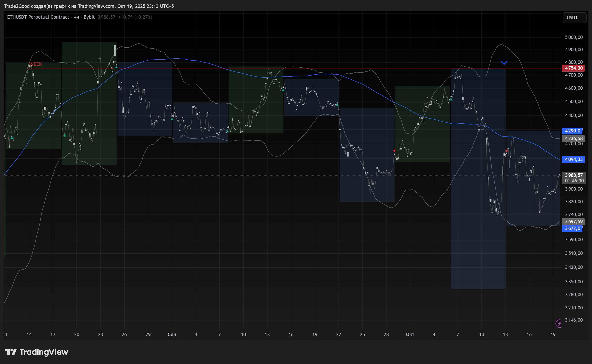Click the 4ч timeframe in chart legend
Image resolution: width=592 pixels, height=364 pixels.
(76, 17)
